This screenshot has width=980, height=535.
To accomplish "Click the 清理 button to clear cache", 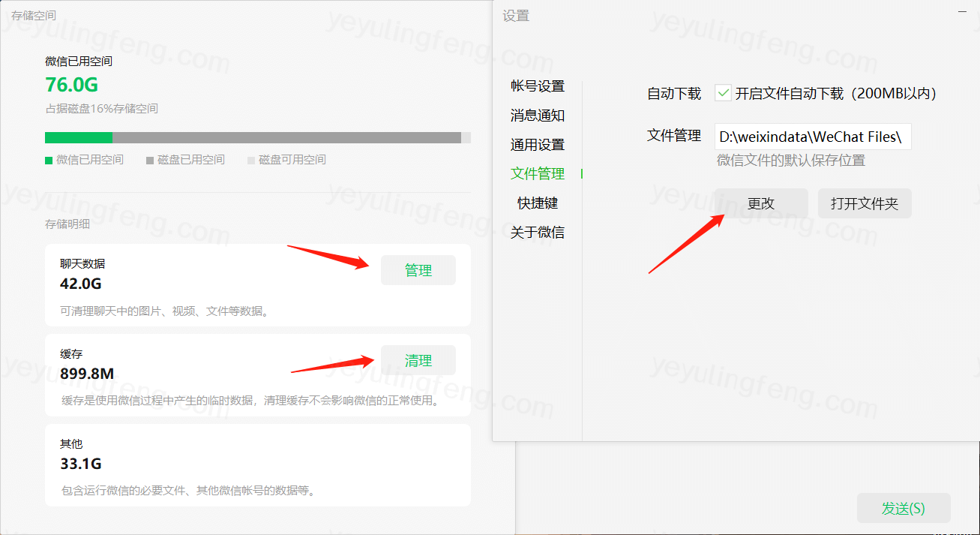I will [418, 360].
